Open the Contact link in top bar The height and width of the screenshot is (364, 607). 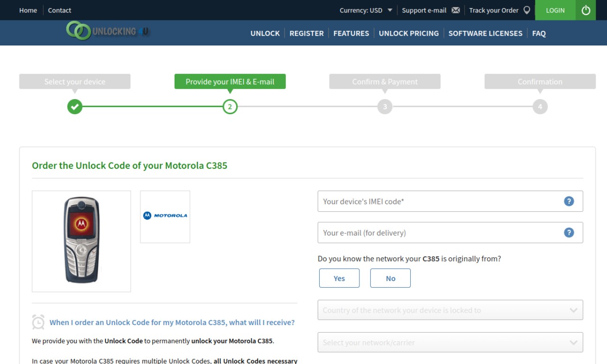pos(59,10)
